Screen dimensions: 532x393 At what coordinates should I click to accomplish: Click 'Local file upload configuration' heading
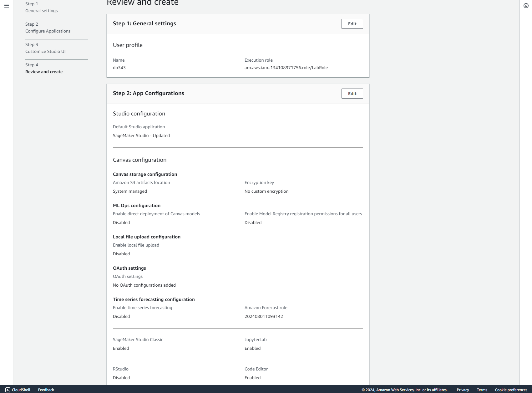tap(147, 237)
